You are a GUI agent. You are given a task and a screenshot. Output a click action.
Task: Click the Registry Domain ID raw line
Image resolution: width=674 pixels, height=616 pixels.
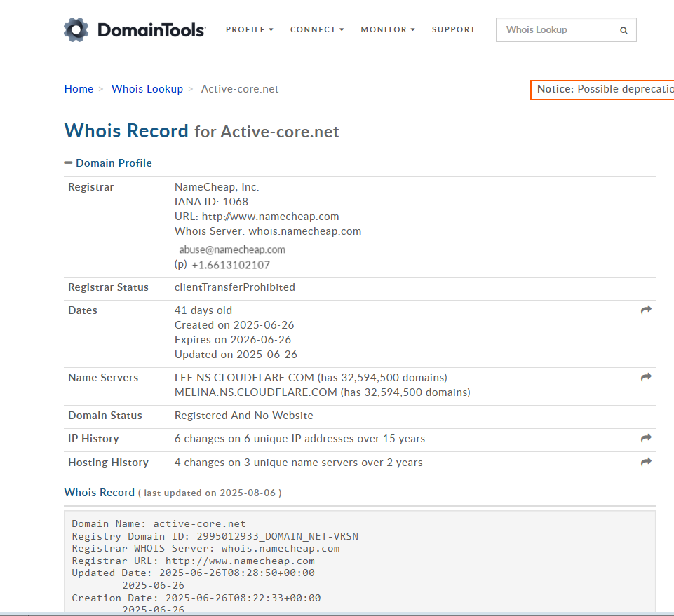point(215,536)
